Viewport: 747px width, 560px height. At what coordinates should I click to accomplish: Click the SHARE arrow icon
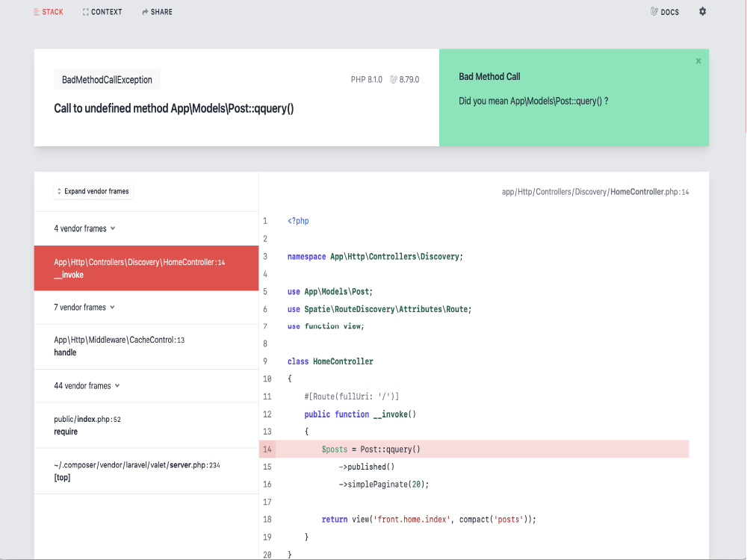145,12
